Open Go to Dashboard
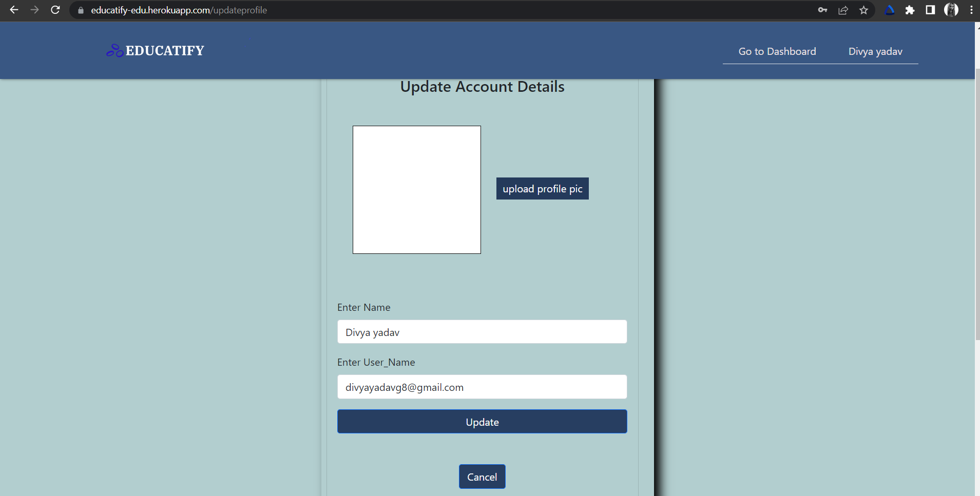Viewport: 980px width, 496px height. click(776, 51)
